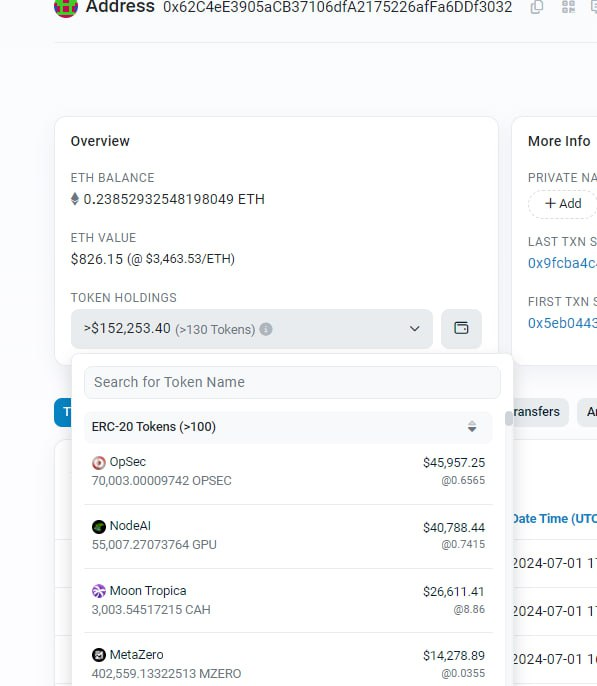Click the info icon beside >130 Tokens

coord(266,329)
